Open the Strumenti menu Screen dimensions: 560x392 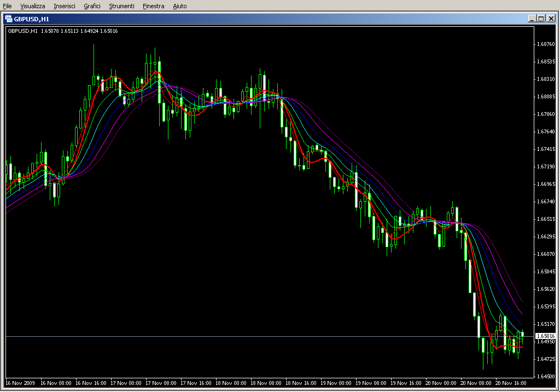pos(121,6)
